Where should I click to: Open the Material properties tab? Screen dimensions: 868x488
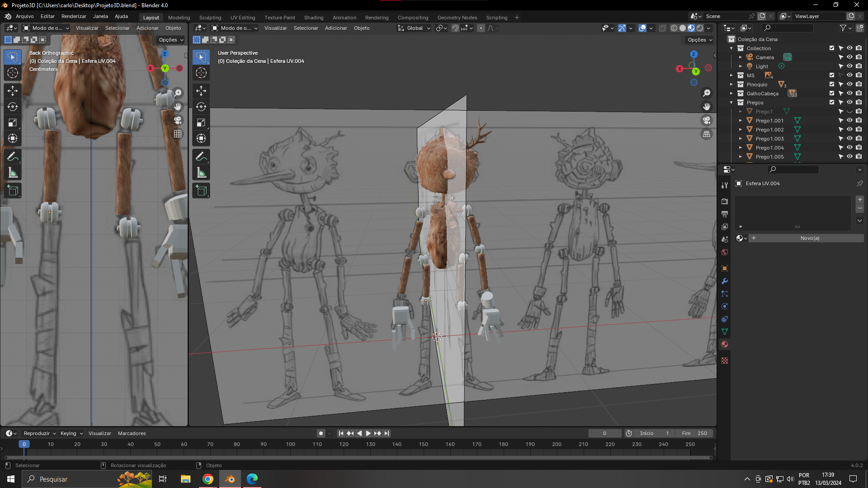[x=725, y=344]
